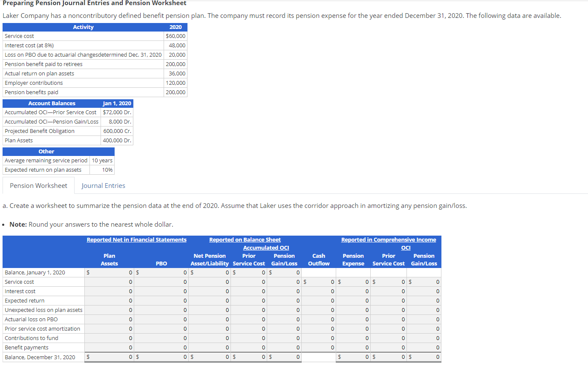Click the '400,000 Dr.' plan assets balance

point(117,141)
